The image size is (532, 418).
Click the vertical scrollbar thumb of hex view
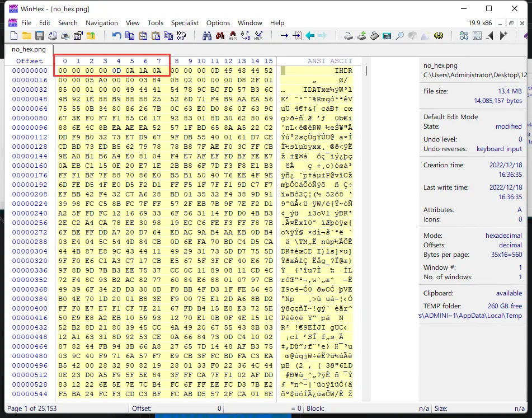[x=366, y=71]
